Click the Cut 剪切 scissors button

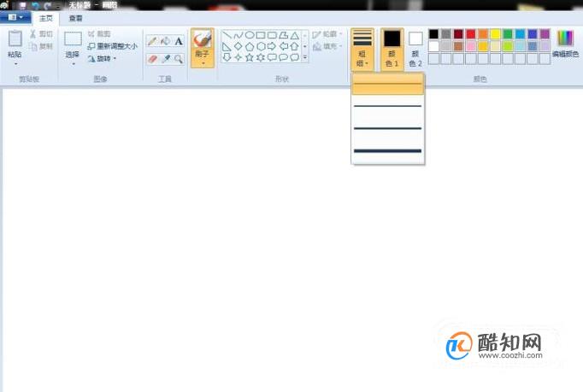pos(42,34)
